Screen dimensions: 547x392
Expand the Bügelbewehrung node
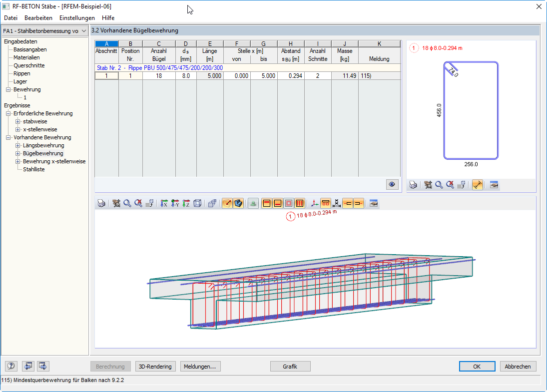[18, 153]
